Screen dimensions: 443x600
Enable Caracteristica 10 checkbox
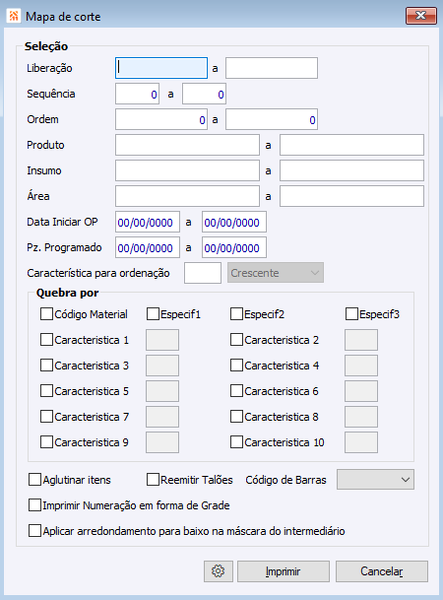pos(236,442)
